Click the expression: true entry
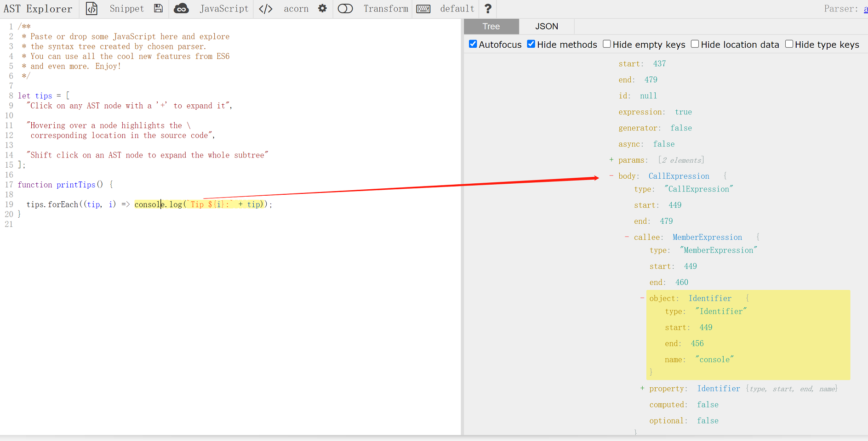868x441 pixels. point(655,112)
